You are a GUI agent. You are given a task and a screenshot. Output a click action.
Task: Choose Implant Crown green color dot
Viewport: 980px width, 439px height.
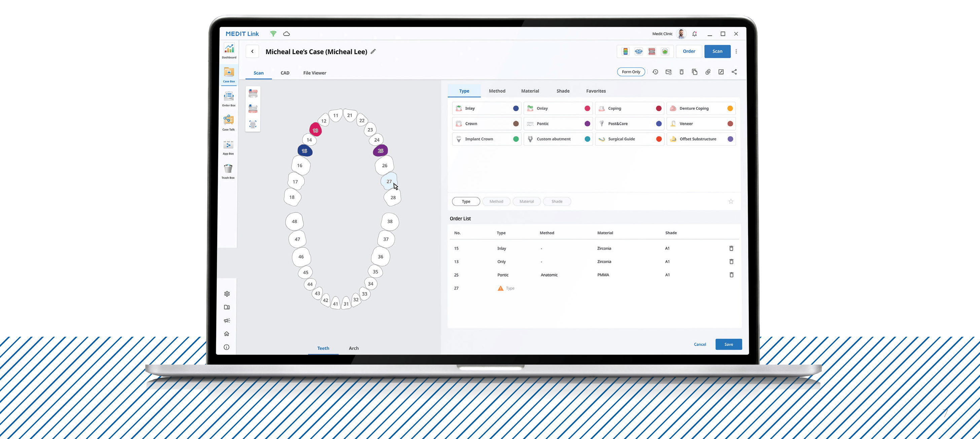tap(516, 139)
